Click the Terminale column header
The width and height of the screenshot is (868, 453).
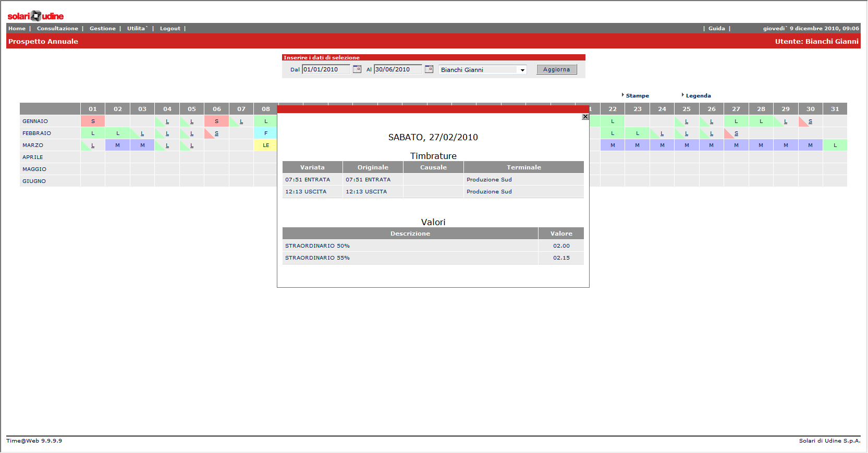[x=524, y=167]
